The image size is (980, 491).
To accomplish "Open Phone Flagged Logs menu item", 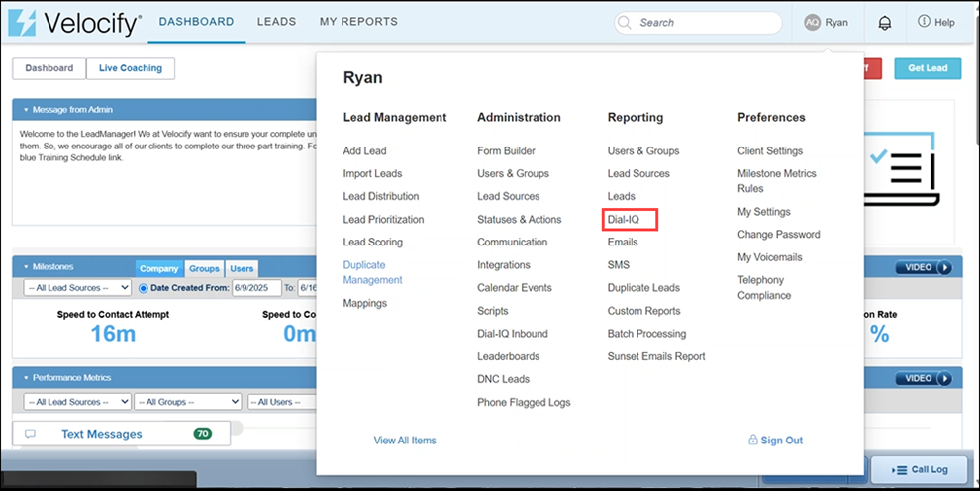I will 524,402.
